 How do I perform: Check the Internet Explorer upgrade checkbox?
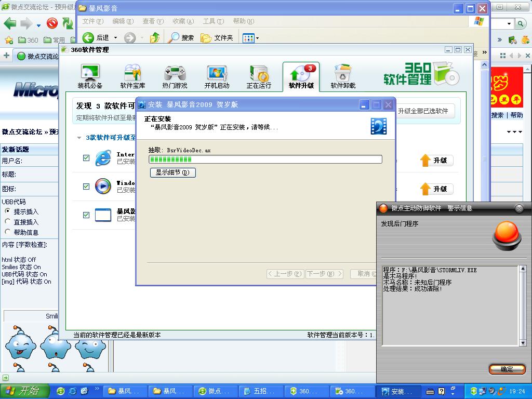click(86, 158)
